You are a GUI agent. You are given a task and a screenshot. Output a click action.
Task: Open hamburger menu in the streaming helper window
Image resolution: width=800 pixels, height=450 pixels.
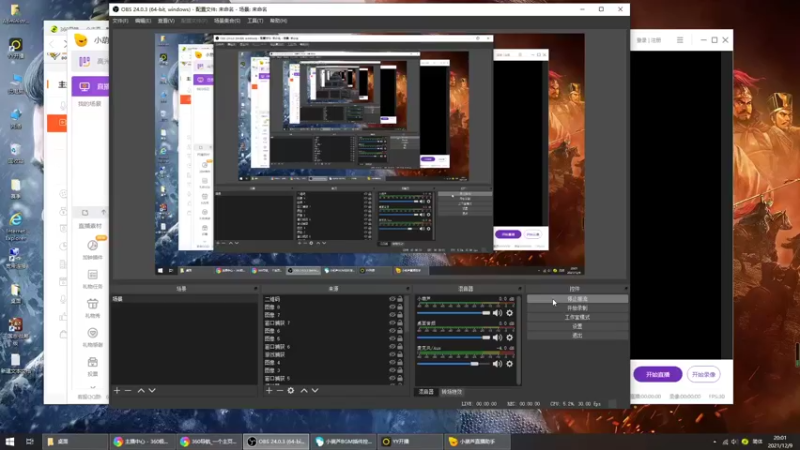coord(680,40)
